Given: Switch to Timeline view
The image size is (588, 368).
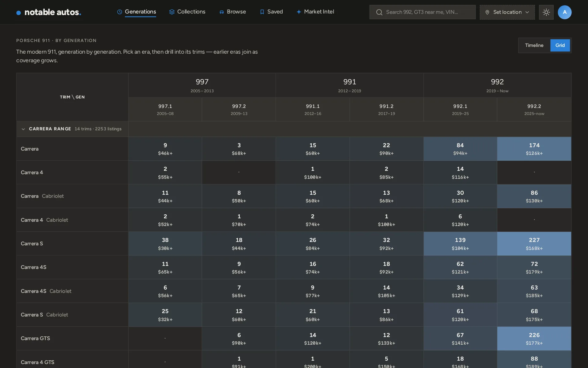Looking at the screenshot, I should [x=534, y=45].
